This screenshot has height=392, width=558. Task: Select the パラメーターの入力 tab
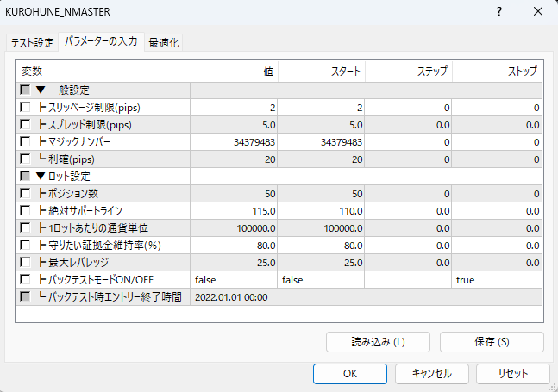[x=101, y=42]
